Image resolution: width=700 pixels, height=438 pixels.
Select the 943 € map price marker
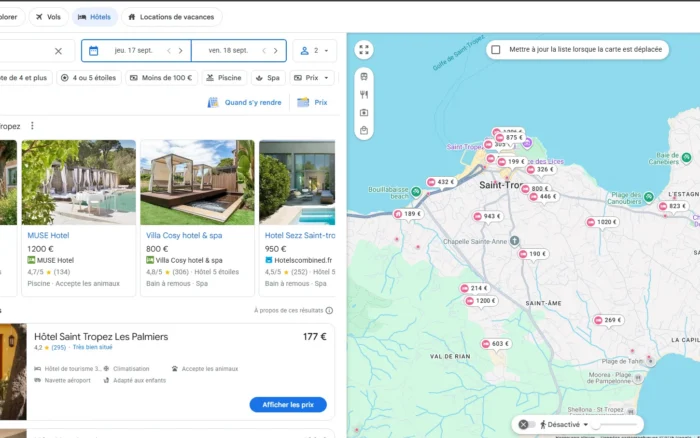(488, 217)
